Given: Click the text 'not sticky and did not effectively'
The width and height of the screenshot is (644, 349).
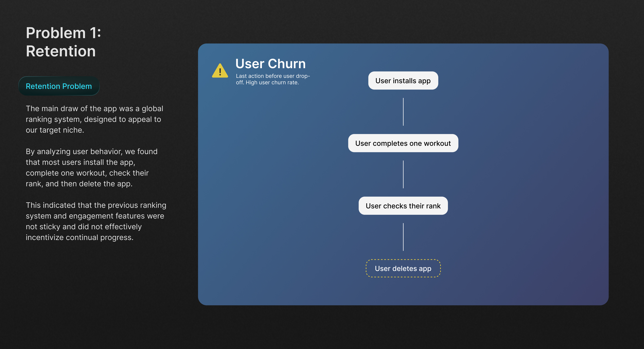Looking at the screenshot, I should tap(84, 227).
